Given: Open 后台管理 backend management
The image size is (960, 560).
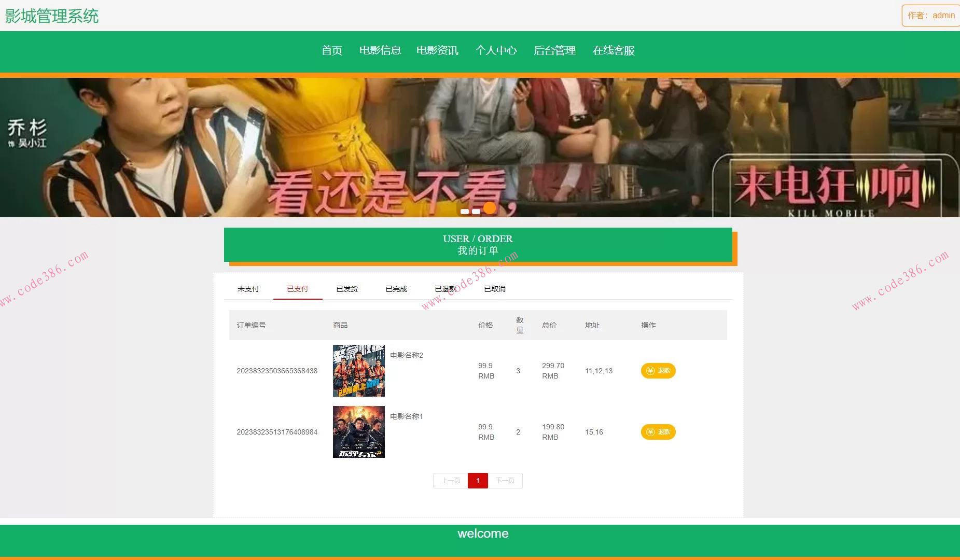Looking at the screenshot, I should pyautogui.click(x=555, y=50).
